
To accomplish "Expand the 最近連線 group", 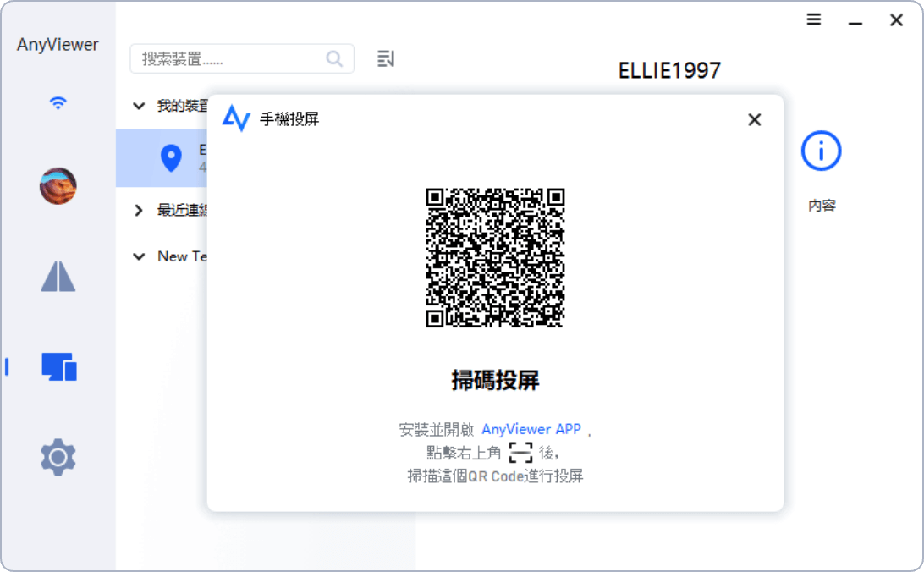I will click(x=139, y=210).
